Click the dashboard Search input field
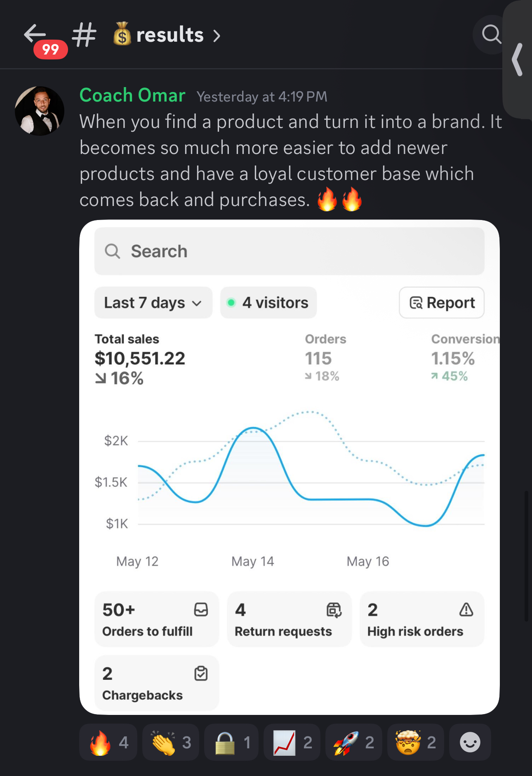Viewport: 532px width, 776px height. [x=289, y=251]
